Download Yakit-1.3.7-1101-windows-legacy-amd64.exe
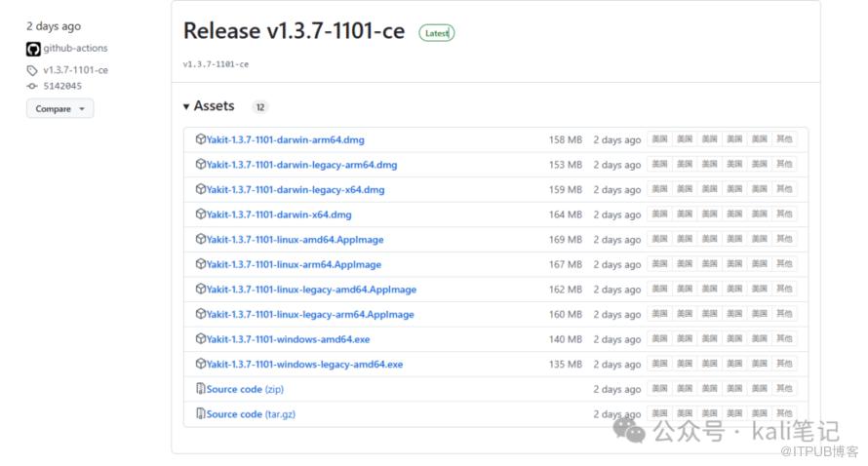Screen dimensions: 868x466 pyautogui.click(x=304, y=364)
